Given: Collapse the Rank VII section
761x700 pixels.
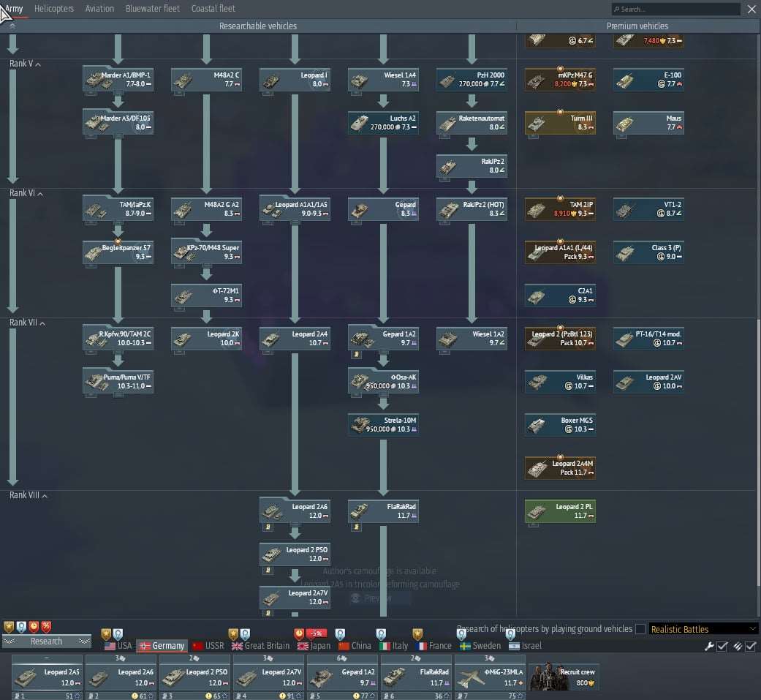Looking at the screenshot, I should pos(42,323).
